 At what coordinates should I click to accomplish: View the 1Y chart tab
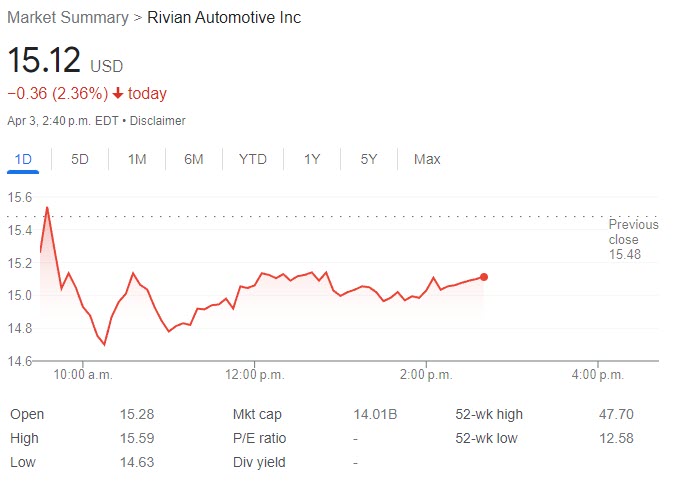[x=312, y=159]
